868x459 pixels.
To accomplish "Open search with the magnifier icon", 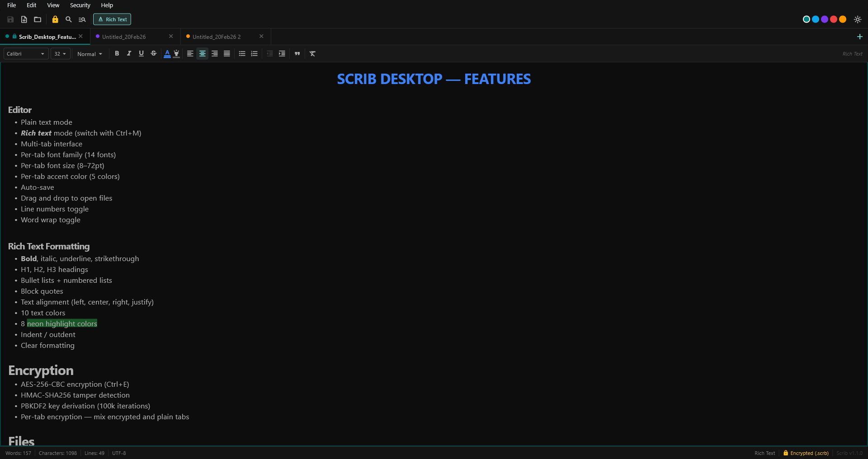I will (68, 19).
